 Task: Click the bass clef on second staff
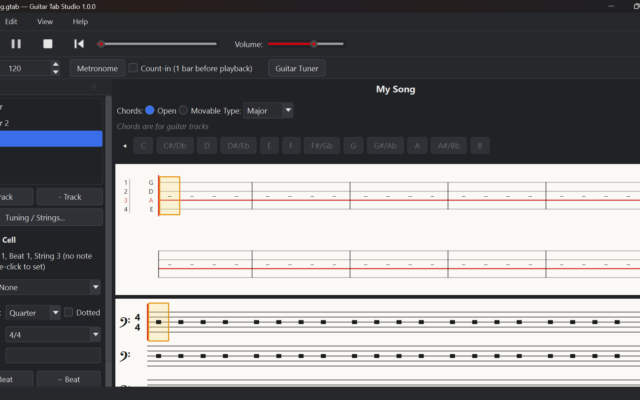[125, 356]
